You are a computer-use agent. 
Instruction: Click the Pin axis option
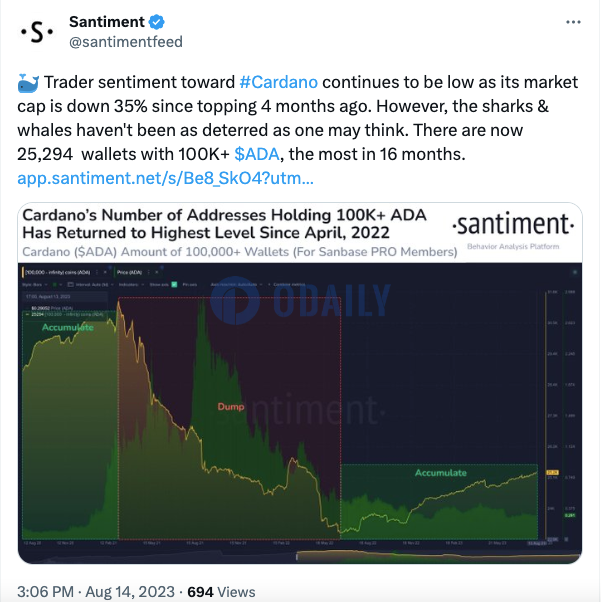coord(190,284)
